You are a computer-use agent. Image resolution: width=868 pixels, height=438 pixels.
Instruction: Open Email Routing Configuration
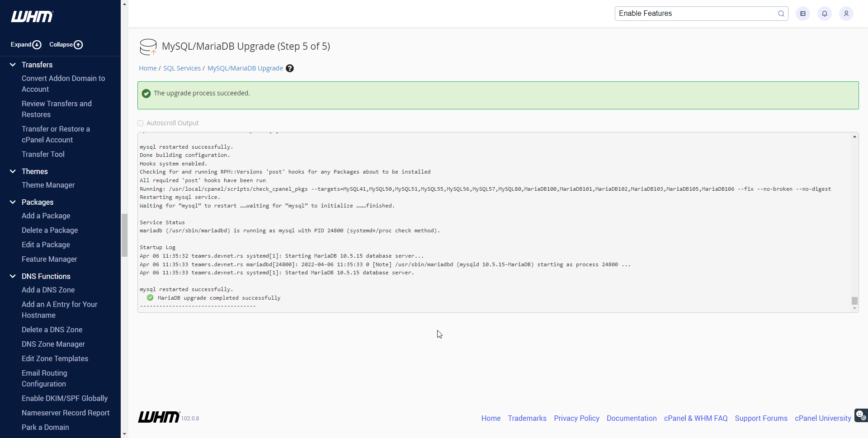[44, 378]
